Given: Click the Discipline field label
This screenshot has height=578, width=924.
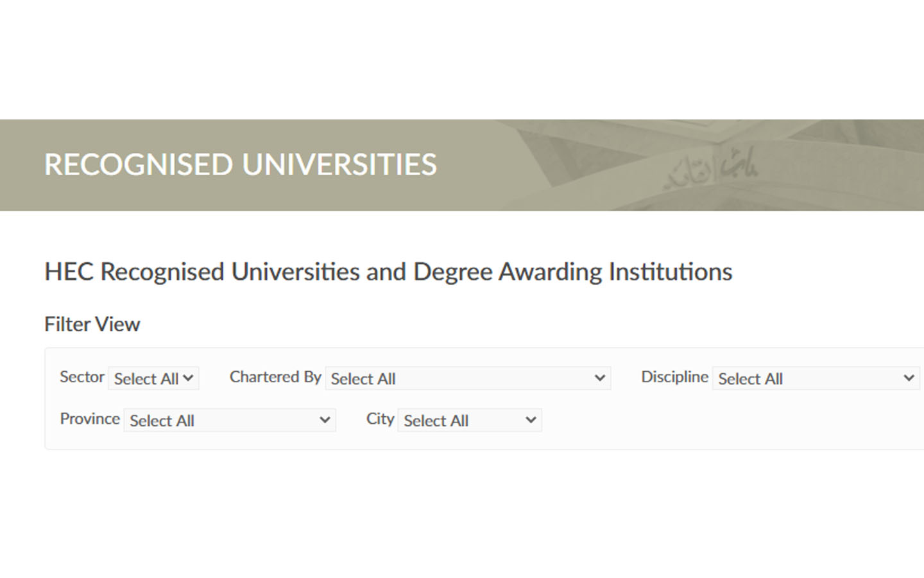Looking at the screenshot, I should point(674,377).
